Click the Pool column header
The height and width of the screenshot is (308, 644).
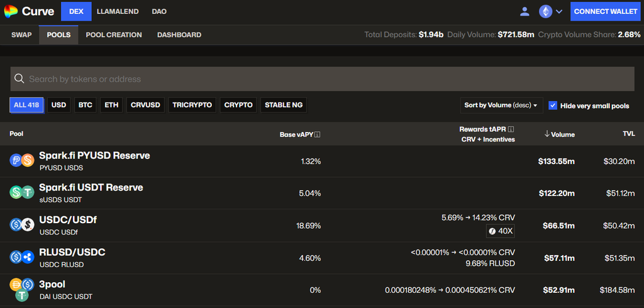16,133
